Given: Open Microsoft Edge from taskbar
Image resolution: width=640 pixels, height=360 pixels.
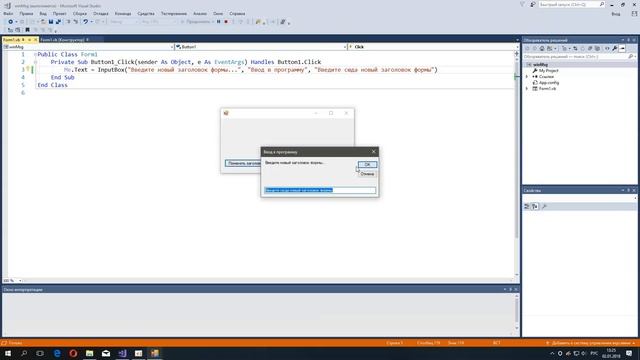Looking at the screenshot, I should 57,353.
